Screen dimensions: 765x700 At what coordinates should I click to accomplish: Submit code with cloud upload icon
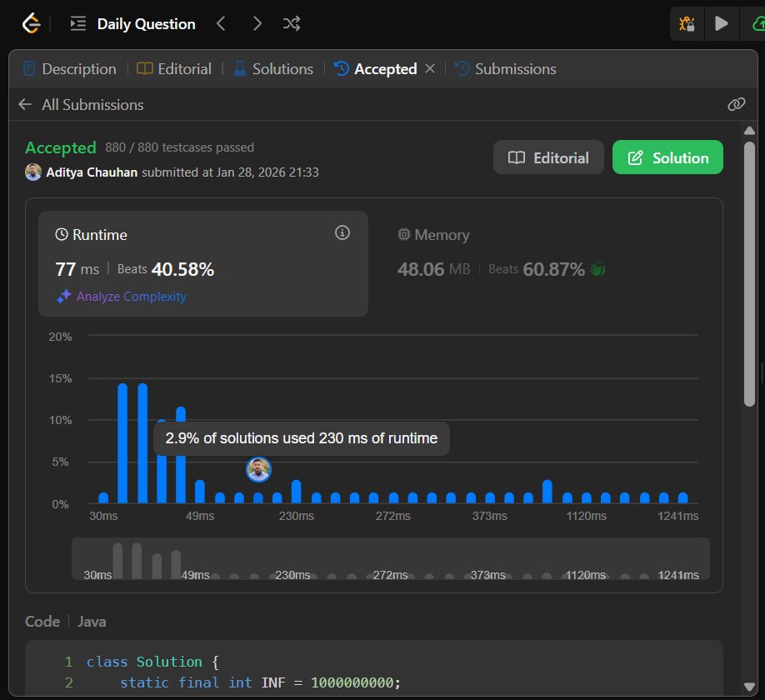pos(758,23)
